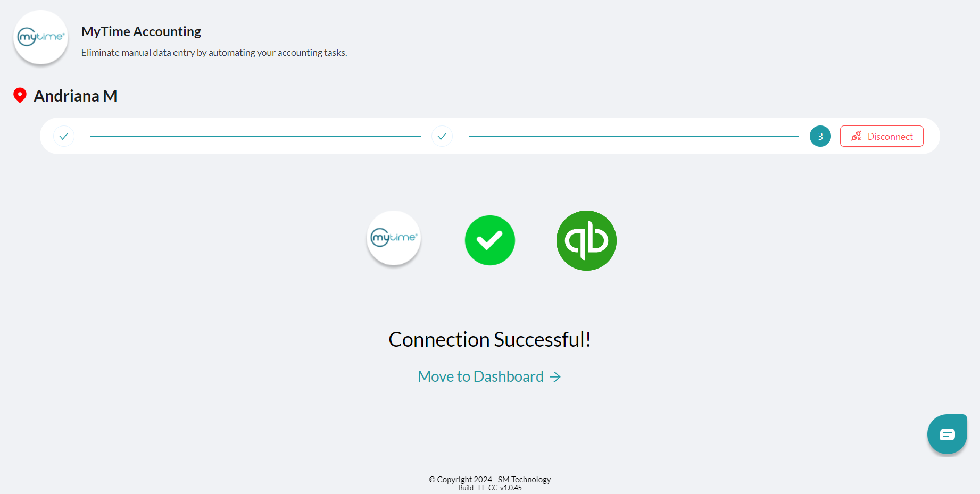980x494 pixels.
Task: Click the green success checkmark icon
Action: pos(489,240)
